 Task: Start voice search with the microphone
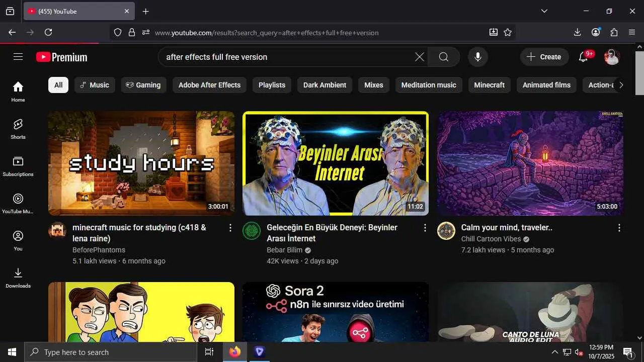click(478, 57)
